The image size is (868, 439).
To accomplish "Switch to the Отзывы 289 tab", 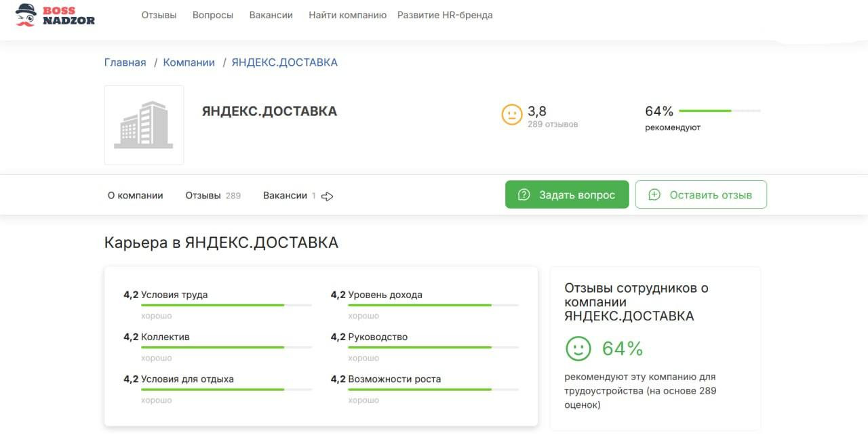I will [213, 195].
